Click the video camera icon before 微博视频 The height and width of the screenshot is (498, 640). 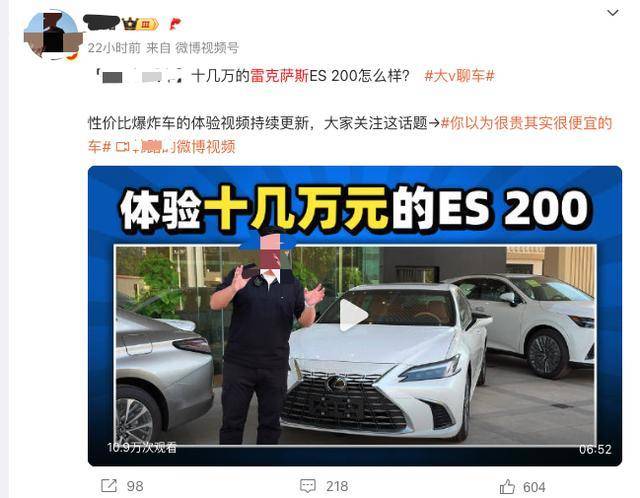(x=122, y=147)
